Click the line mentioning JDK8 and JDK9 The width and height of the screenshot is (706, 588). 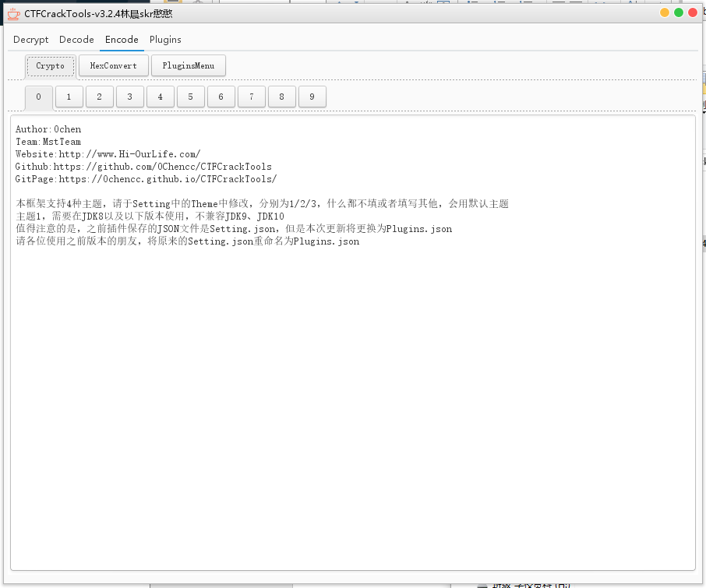[150, 217]
